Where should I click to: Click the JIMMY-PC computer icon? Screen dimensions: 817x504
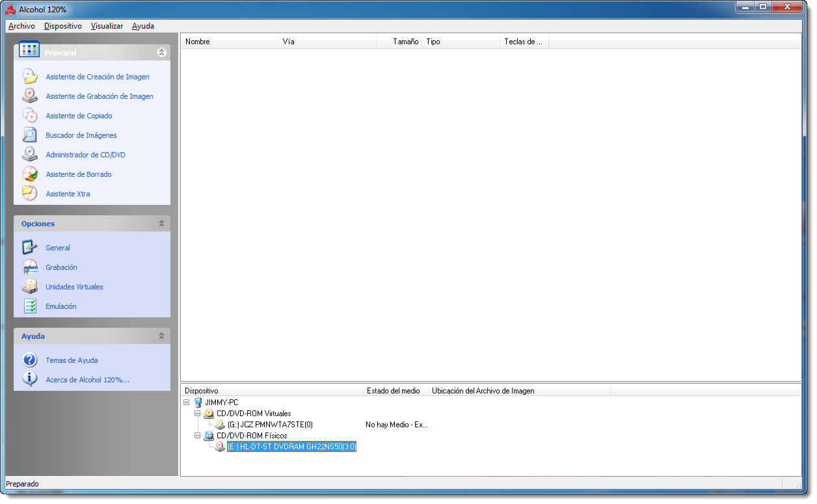click(198, 403)
